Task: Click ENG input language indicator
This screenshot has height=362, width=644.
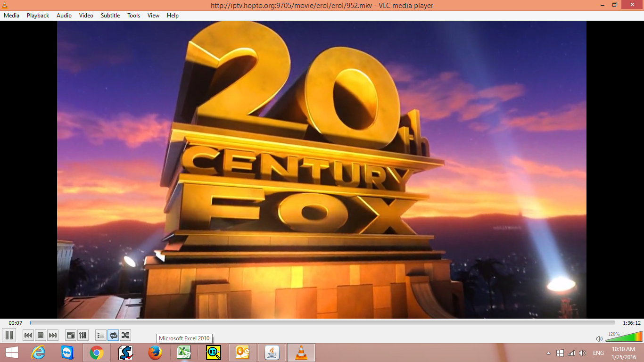Action: (598, 353)
